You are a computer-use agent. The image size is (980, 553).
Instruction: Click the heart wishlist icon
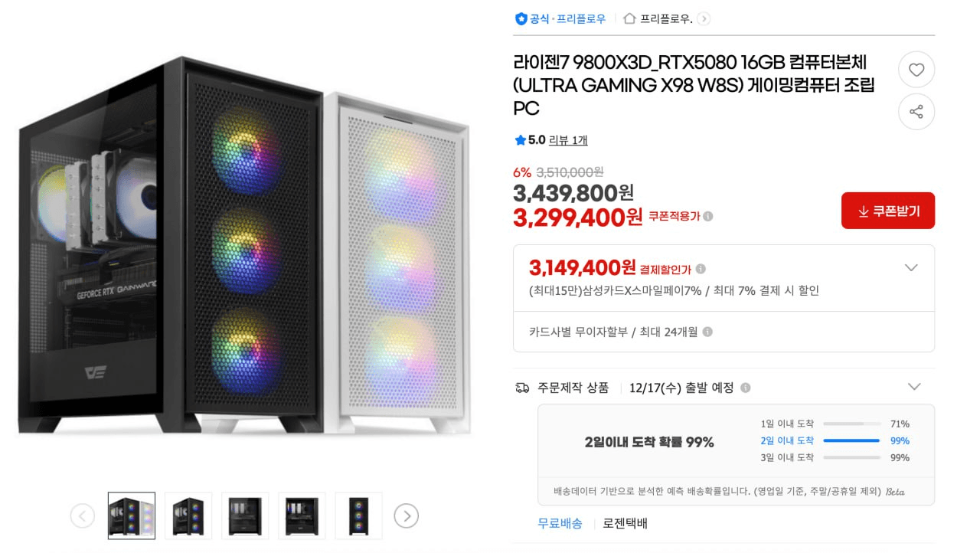coord(916,70)
